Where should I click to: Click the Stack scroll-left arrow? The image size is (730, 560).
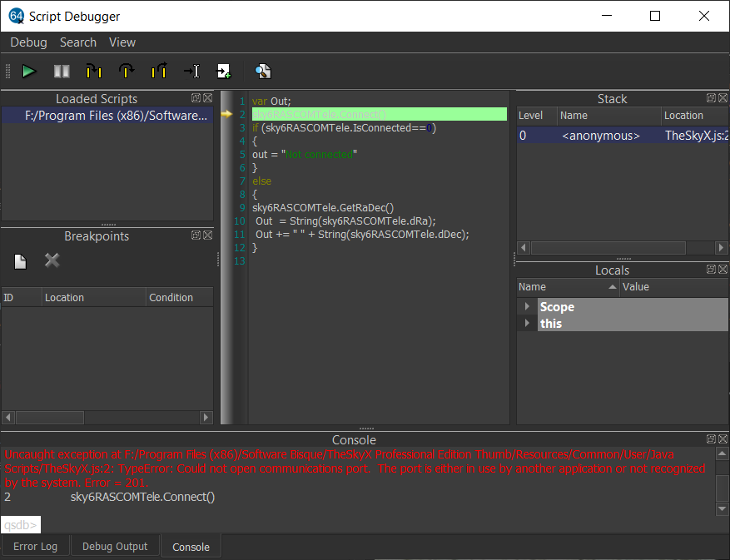point(524,248)
